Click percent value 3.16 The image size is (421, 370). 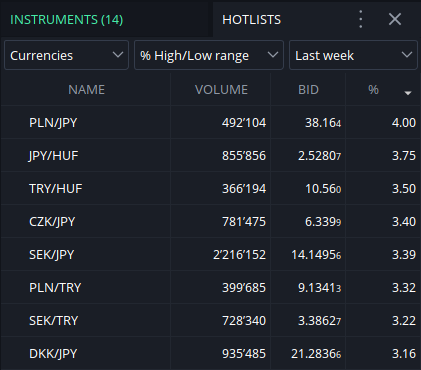(x=404, y=354)
